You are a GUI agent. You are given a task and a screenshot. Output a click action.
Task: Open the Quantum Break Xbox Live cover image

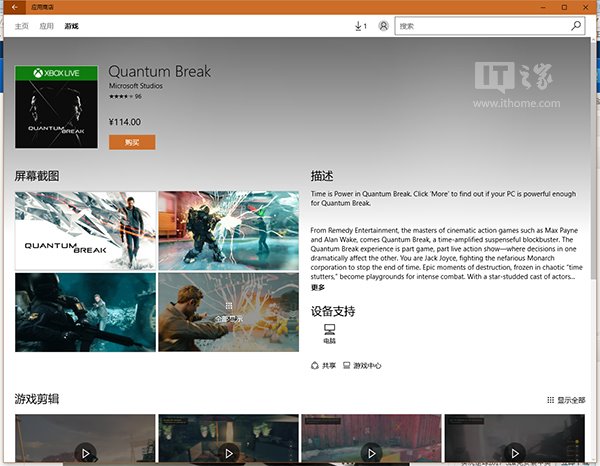pos(56,107)
